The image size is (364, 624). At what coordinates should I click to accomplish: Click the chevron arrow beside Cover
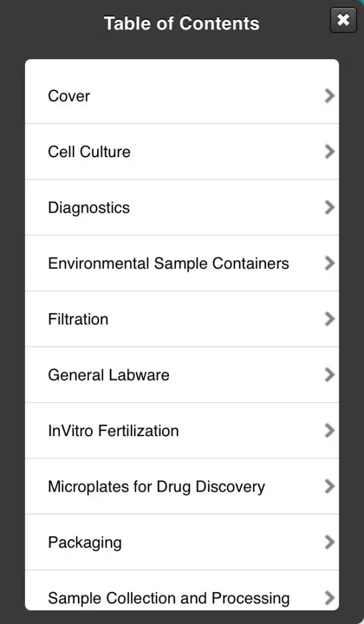coord(330,95)
